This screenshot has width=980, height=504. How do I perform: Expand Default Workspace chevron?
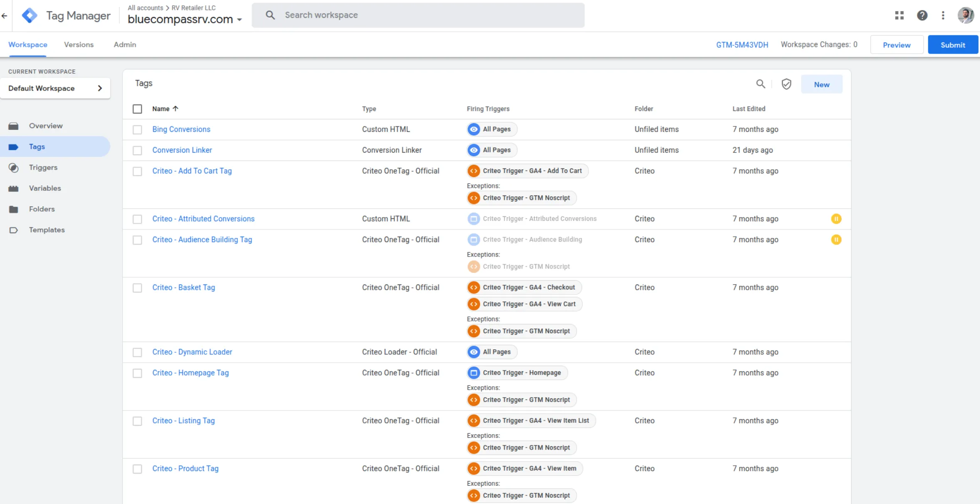[x=100, y=88]
